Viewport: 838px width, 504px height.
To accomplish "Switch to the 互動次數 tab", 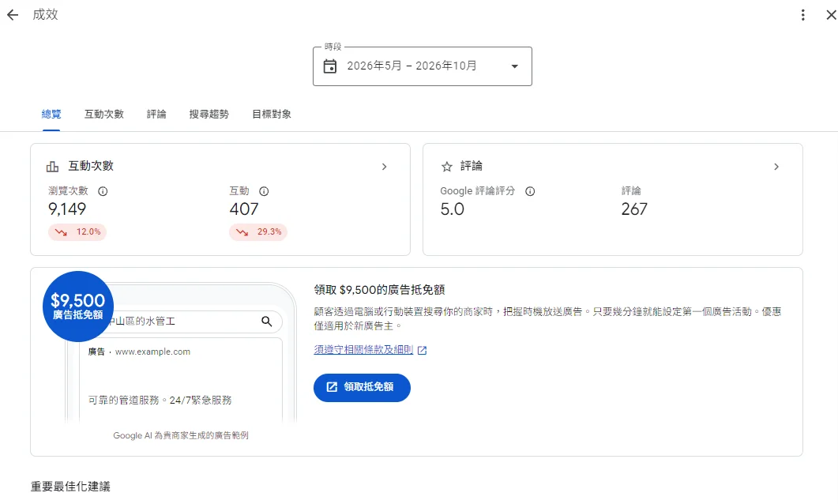I will [x=104, y=115].
